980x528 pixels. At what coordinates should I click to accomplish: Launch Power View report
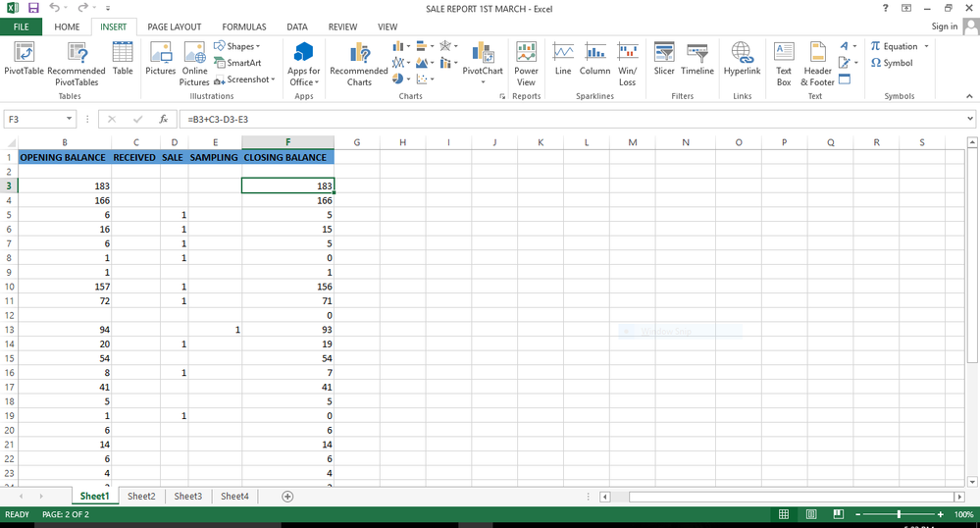coord(526,64)
